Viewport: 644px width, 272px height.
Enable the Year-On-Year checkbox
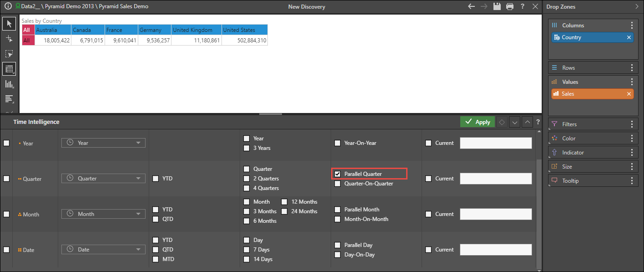coord(337,143)
